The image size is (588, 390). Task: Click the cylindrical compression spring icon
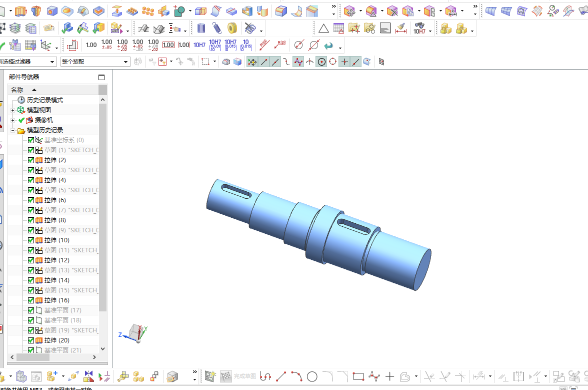coord(201,28)
